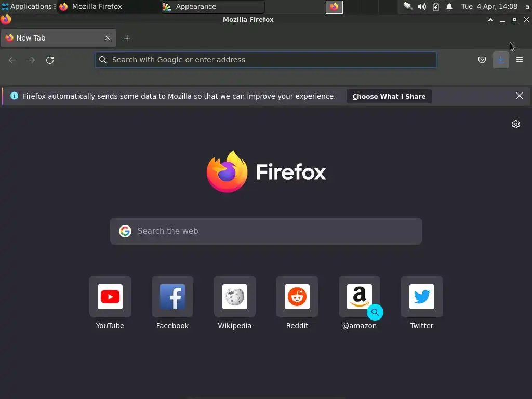Viewport: 532px width, 399px height.
Task: Open the volume control tray icon
Action: coord(422,7)
